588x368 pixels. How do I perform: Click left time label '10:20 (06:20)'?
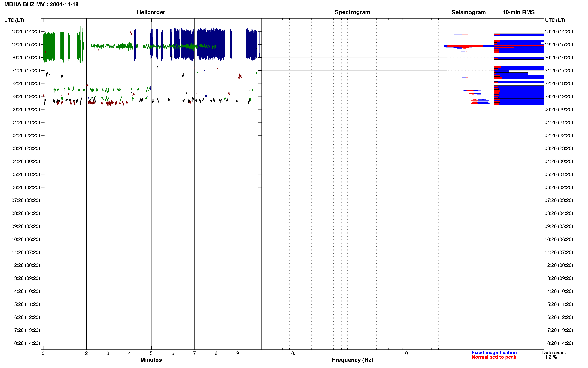click(26, 239)
